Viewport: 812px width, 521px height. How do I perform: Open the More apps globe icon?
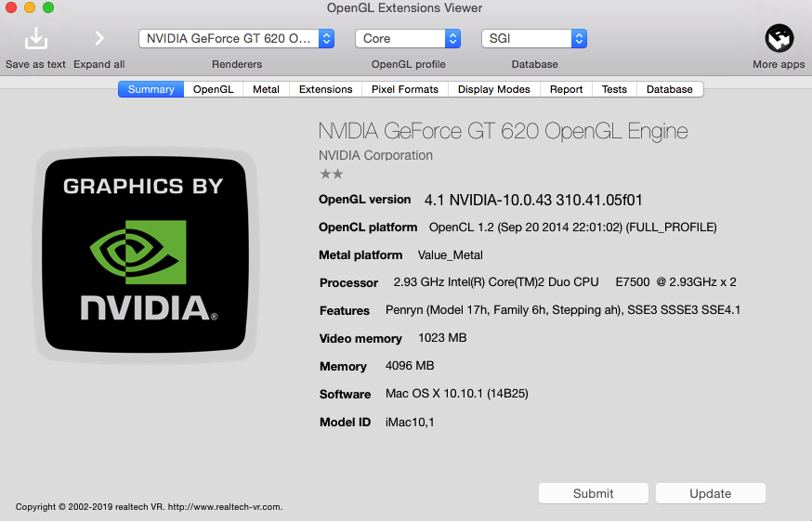pyautogui.click(x=779, y=38)
